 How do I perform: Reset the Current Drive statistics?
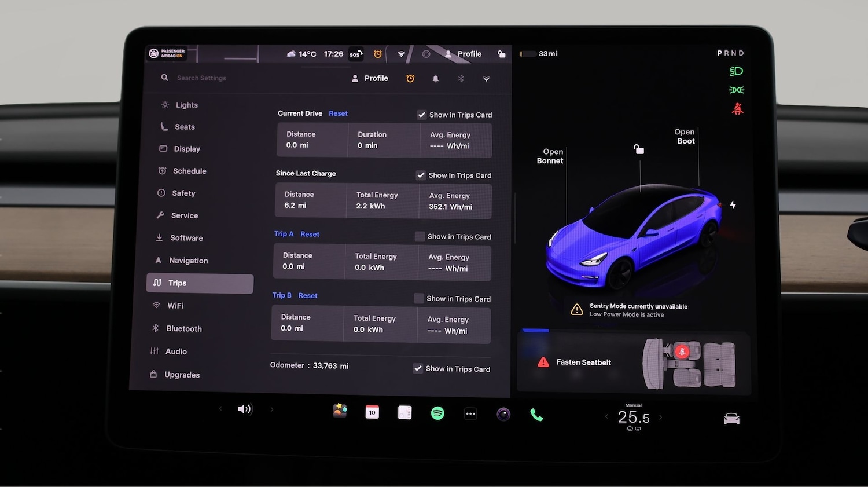(x=338, y=113)
